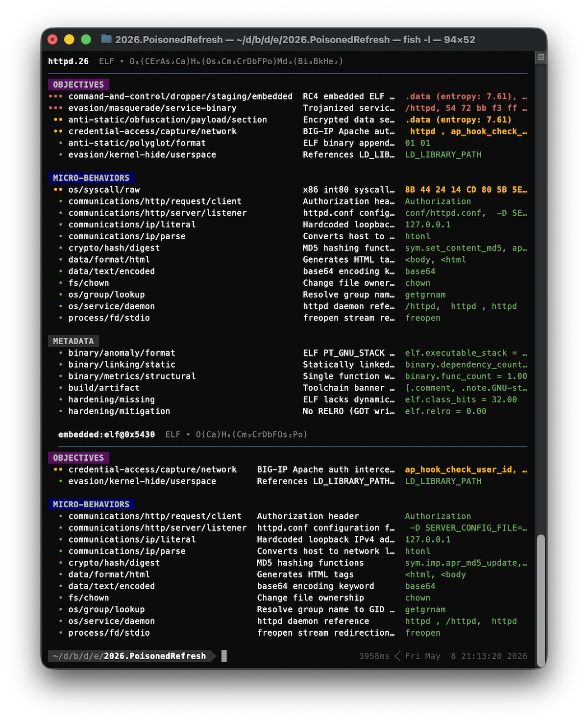Viewport: 588px width, 723px height.
Task: Click the yellow minimize window button
Action: click(69, 39)
